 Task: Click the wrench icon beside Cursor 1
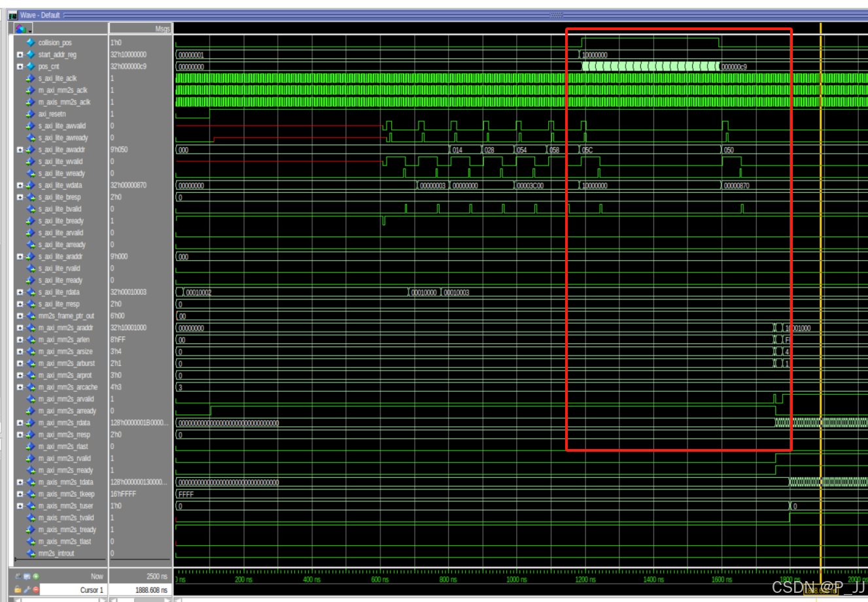[26, 590]
